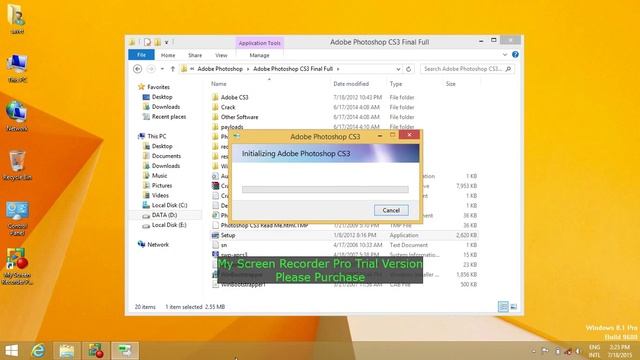Viewport: 640px width, 360px height.
Task: Select the Other Software folder
Action: pos(239,117)
